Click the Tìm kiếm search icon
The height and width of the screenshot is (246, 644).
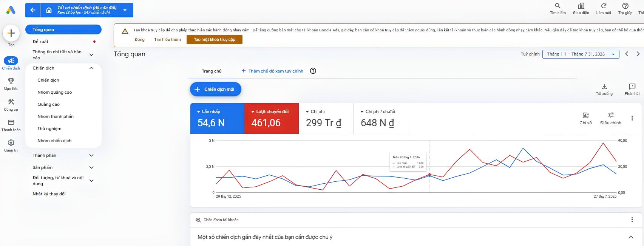coord(558,6)
